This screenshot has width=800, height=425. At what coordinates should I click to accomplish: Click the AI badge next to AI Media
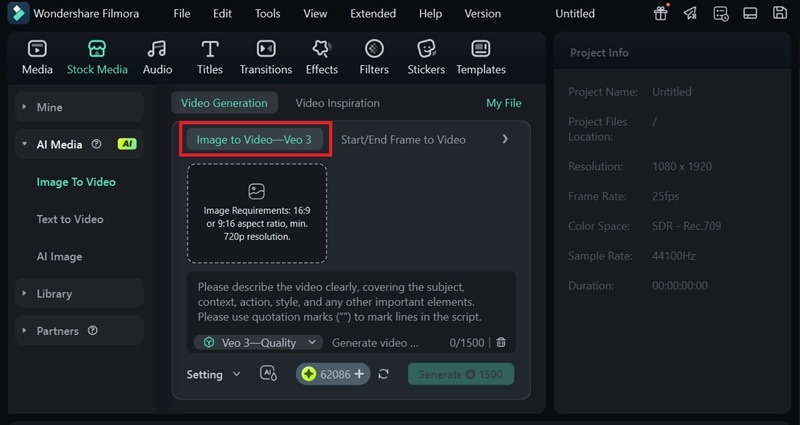pyautogui.click(x=127, y=144)
